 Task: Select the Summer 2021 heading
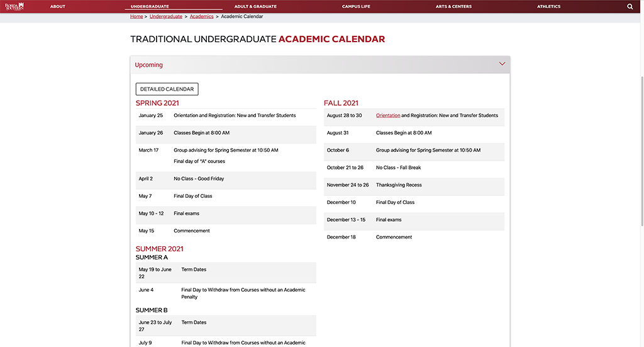pos(159,249)
